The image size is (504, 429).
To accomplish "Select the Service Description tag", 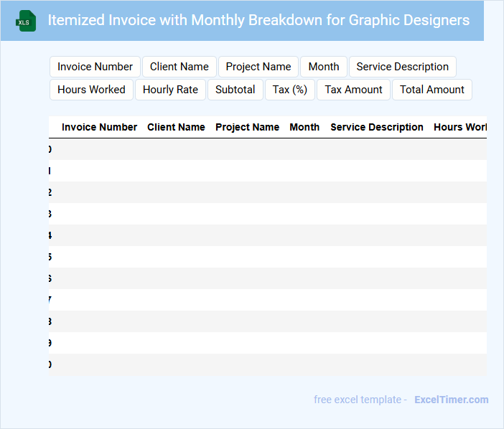I will click(402, 67).
